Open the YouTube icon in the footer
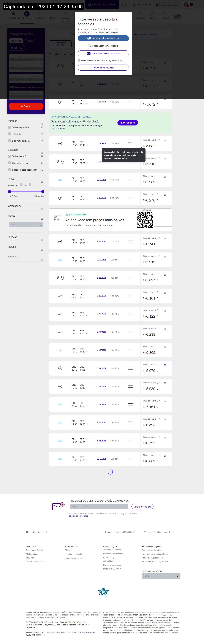Viewport: 204px width, 644px height. pos(45,532)
